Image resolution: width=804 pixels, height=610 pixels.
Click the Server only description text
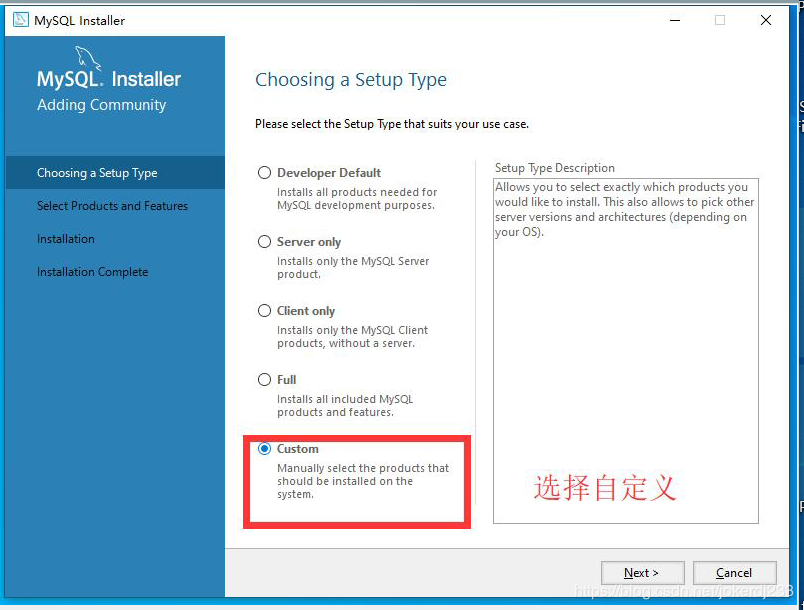click(x=353, y=268)
